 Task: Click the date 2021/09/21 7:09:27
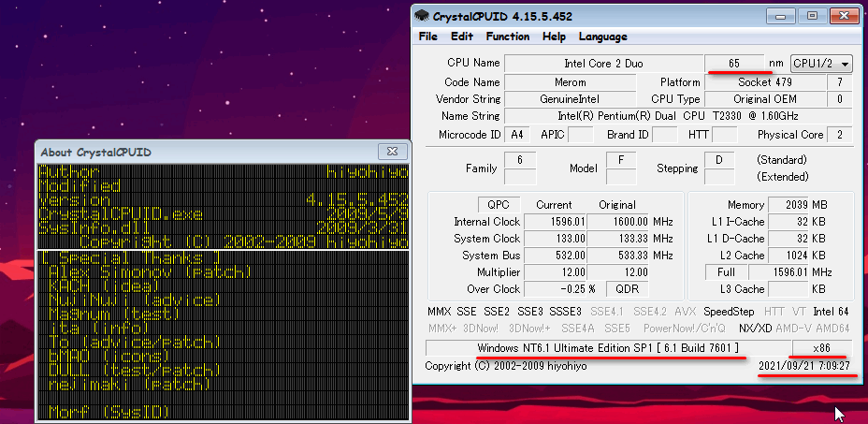(804, 366)
